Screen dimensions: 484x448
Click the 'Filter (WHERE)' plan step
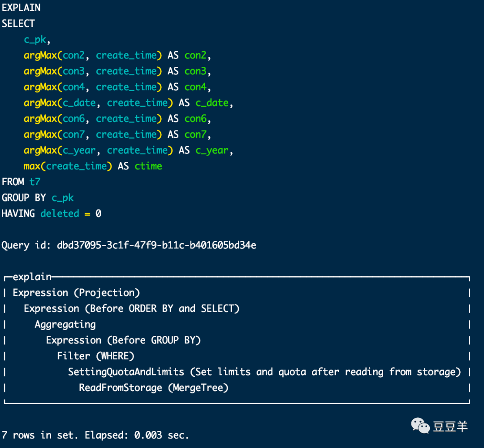click(x=95, y=356)
